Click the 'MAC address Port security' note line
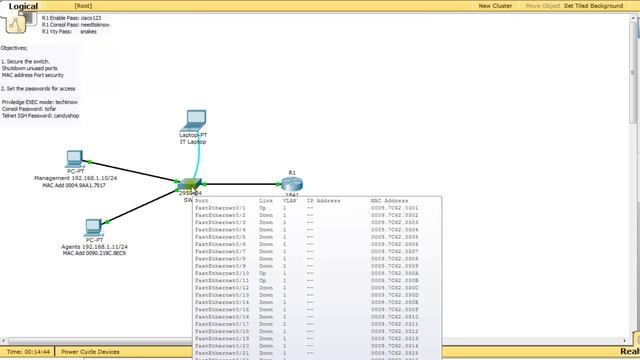This screenshot has width=640, height=360. pos(33,75)
